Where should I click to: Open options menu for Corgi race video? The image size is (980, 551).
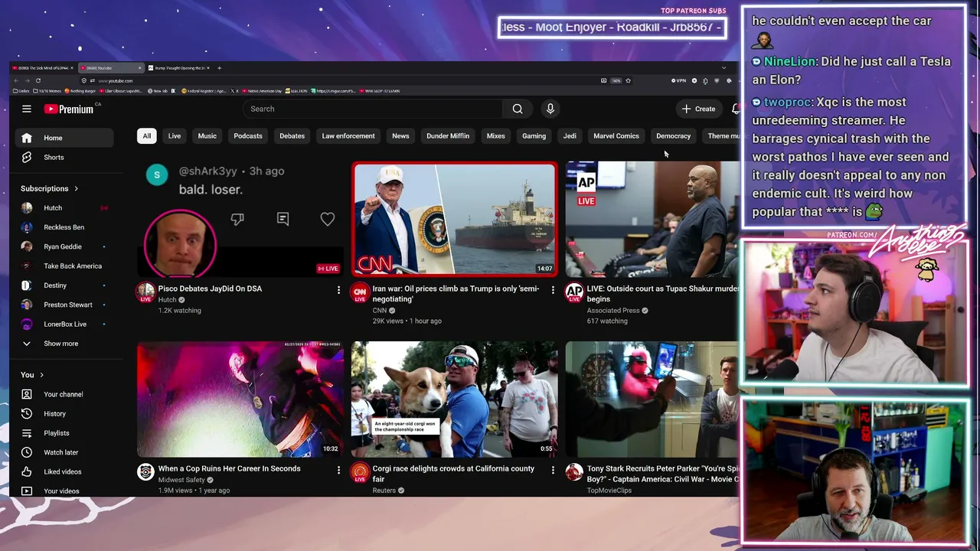pos(553,470)
